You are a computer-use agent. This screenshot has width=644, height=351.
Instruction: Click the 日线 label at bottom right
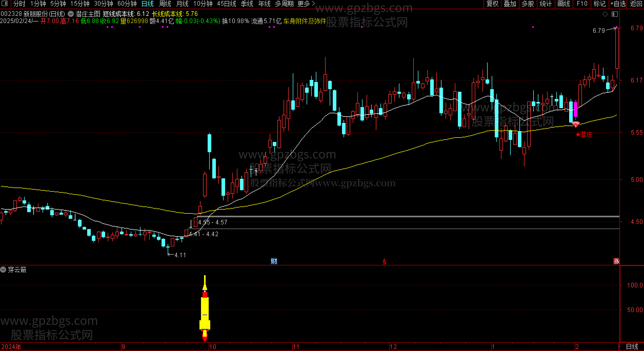click(x=632, y=347)
